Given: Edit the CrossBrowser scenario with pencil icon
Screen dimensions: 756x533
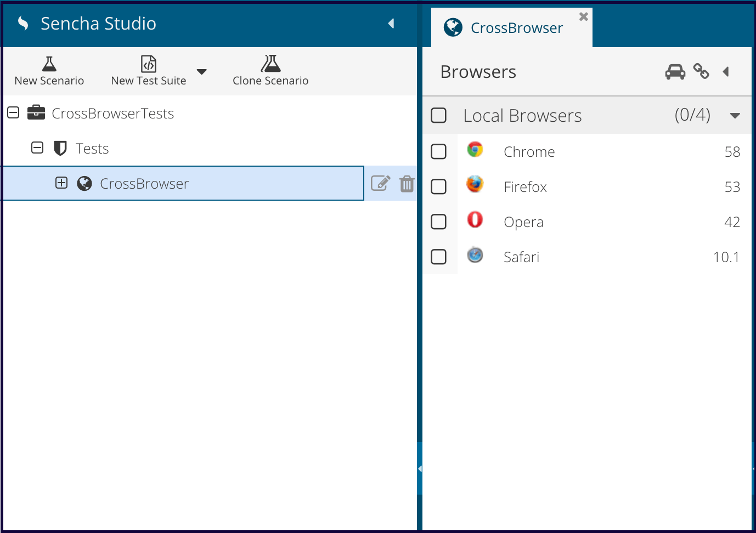Looking at the screenshot, I should click(381, 183).
